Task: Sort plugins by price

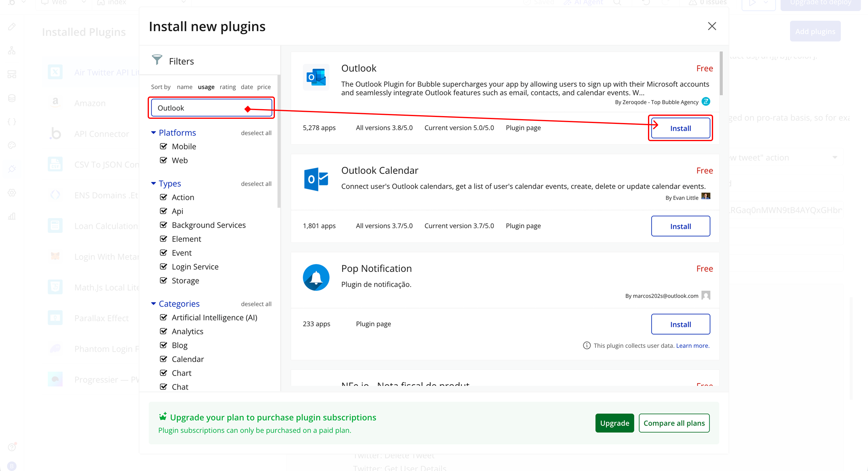Action: coord(264,87)
